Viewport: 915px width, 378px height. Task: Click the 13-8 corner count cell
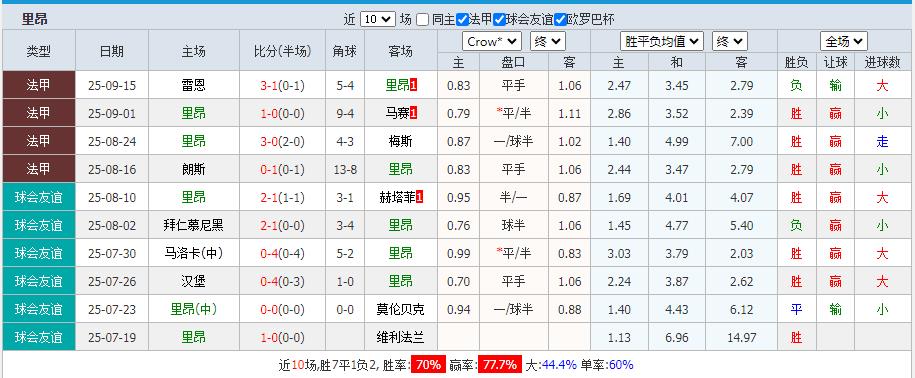[x=345, y=170]
